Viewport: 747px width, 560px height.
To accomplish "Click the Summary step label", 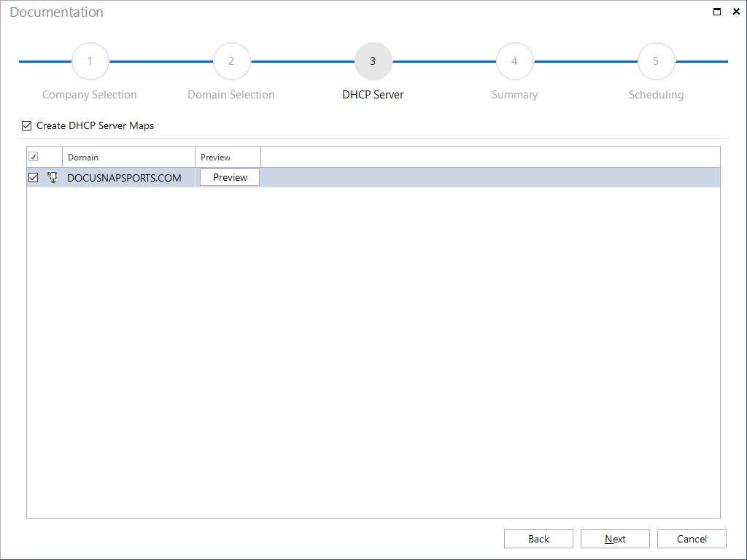I will [514, 95].
